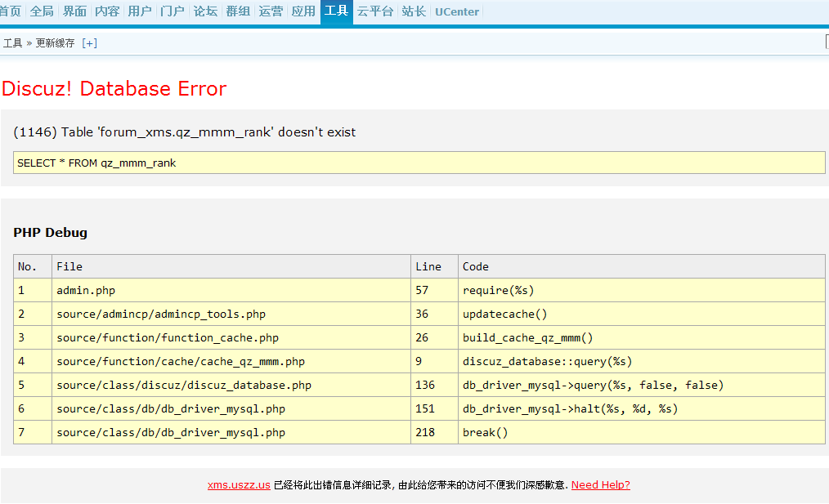The width and height of the screenshot is (829, 504).
Task: Switch to the 论坛 tab
Action: tap(206, 11)
